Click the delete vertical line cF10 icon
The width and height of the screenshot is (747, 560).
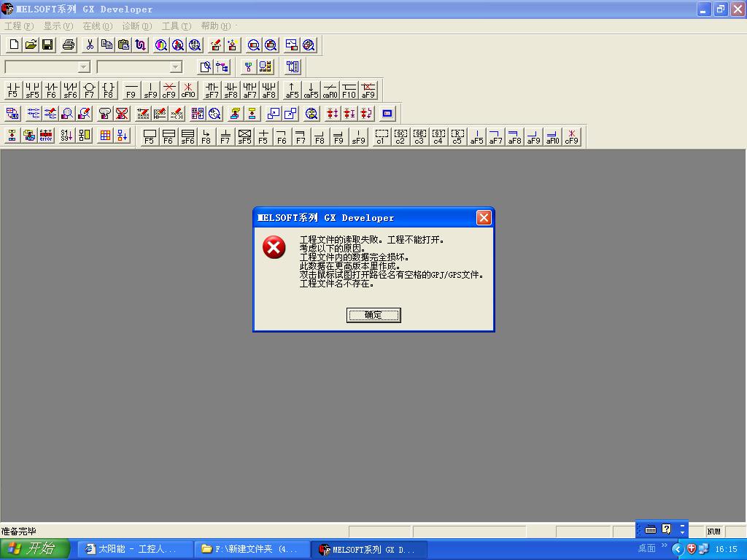tap(188, 90)
